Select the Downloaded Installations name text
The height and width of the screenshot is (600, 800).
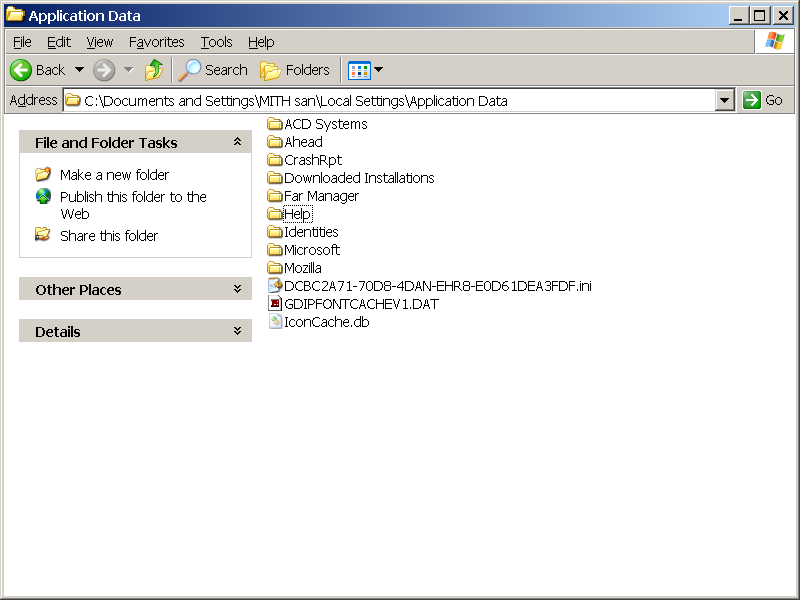tap(359, 178)
